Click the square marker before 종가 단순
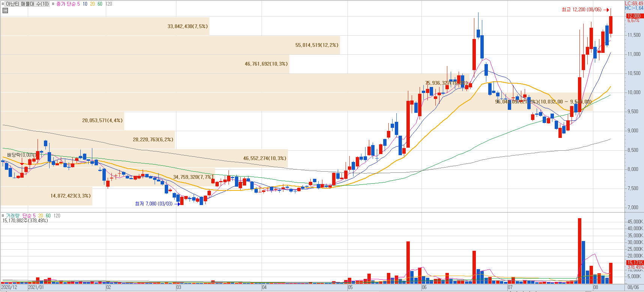The width and height of the screenshot is (644, 292). click(x=53, y=4)
